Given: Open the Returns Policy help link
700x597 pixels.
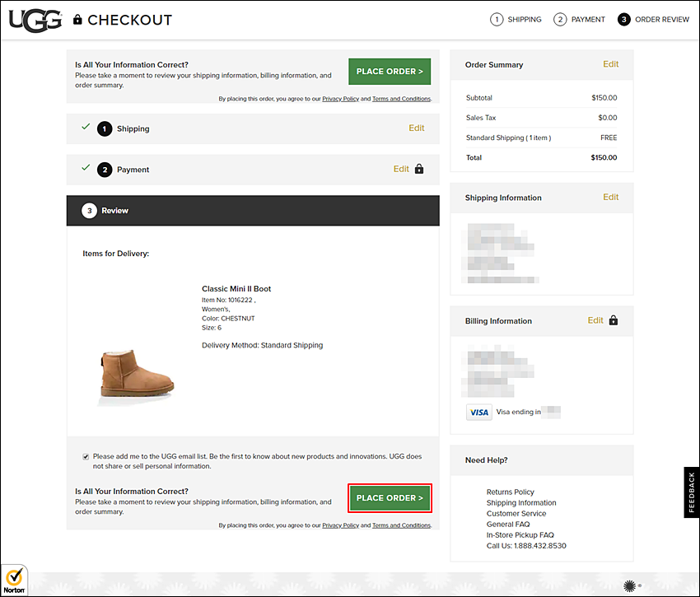Looking at the screenshot, I should tap(511, 492).
